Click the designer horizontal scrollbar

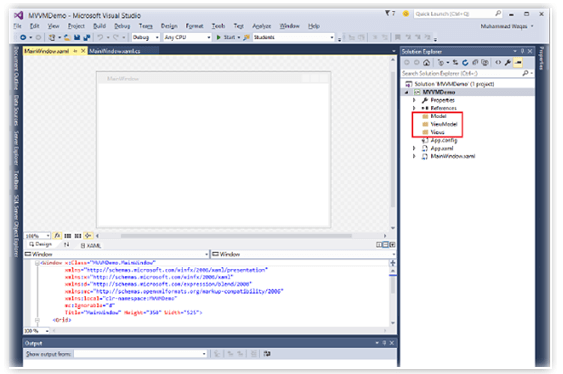pos(236,236)
